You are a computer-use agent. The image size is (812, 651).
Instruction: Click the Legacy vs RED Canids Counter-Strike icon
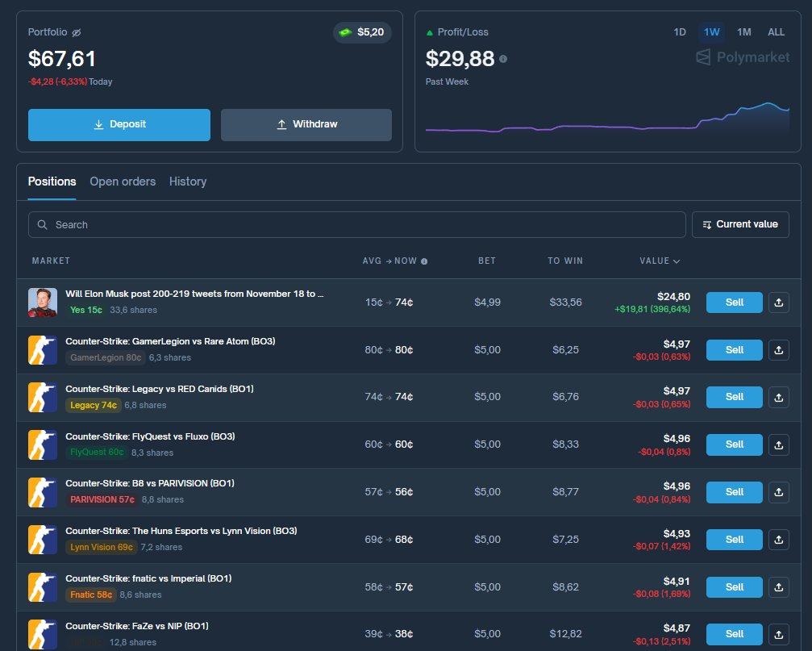pos(43,397)
